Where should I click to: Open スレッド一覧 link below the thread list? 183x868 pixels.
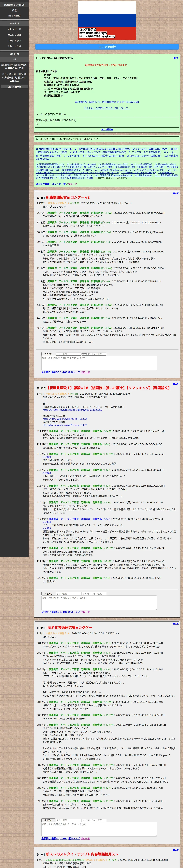click(59, 184)
